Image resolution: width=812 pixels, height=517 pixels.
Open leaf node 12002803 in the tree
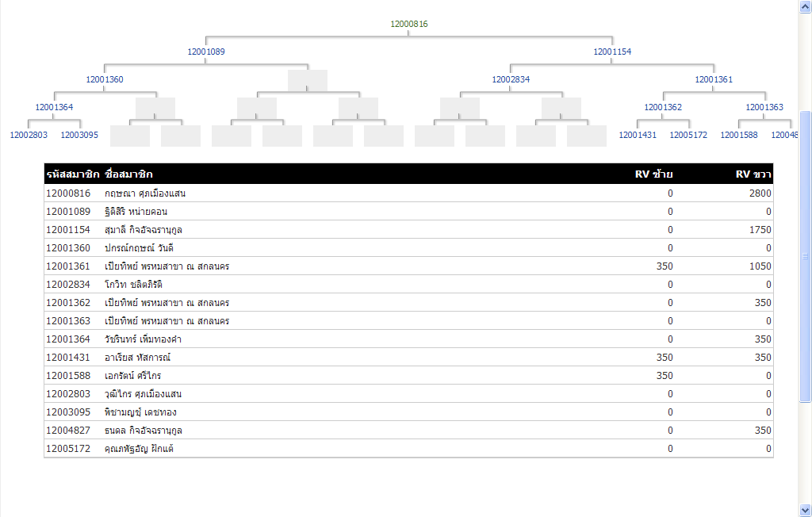29,135
